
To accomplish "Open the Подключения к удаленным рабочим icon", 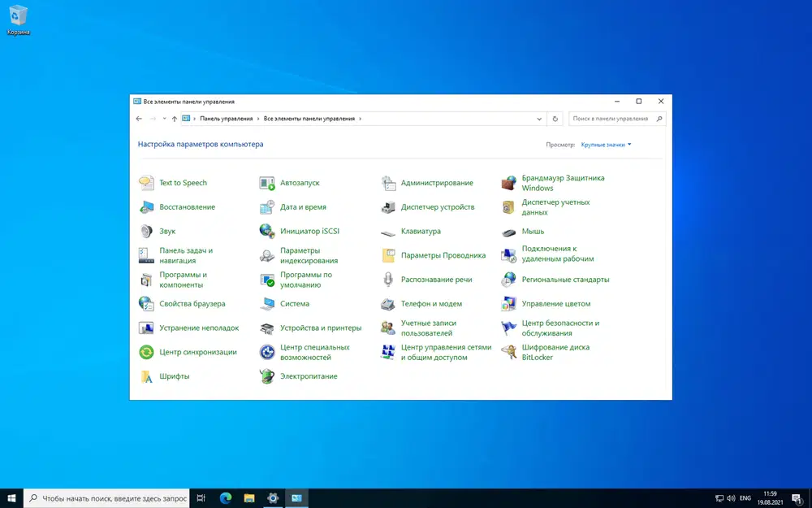I will click(x=508, y=255).
